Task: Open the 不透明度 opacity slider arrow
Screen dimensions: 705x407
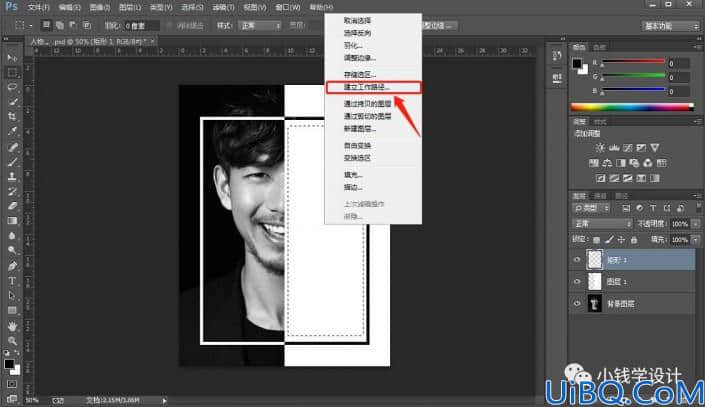Action: click(696, 224)
